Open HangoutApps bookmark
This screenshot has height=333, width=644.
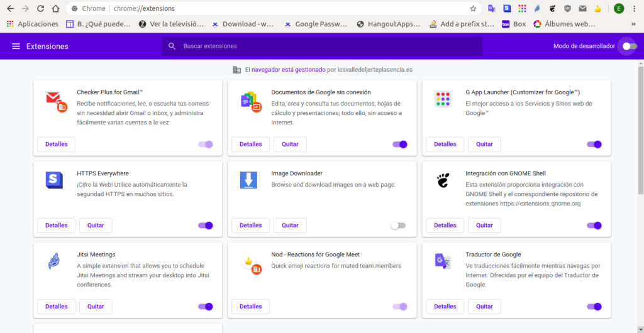389,25
